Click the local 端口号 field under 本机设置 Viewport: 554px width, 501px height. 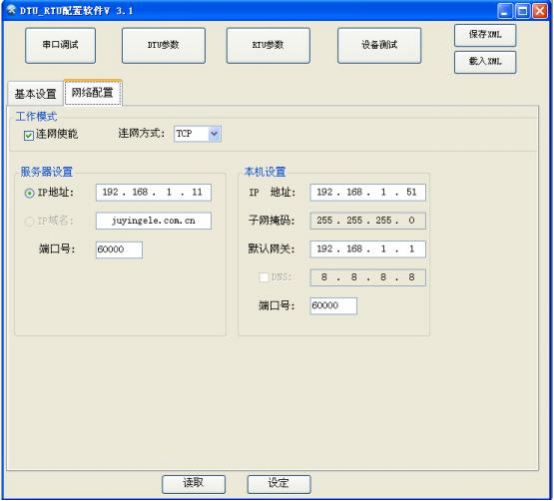tap(334, 306)
